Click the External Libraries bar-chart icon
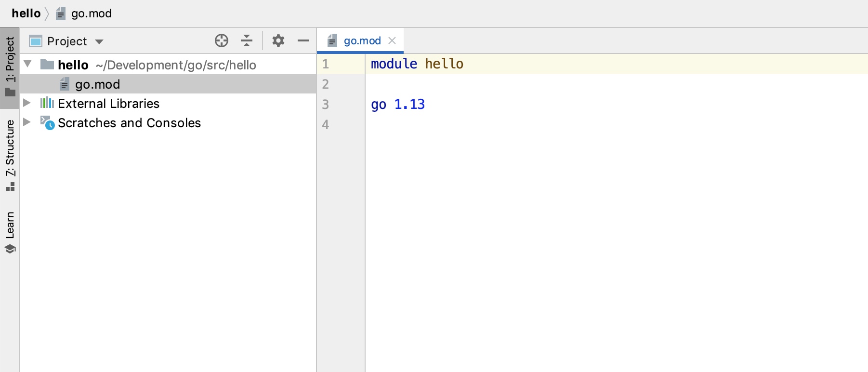The height and width of the screenshot is (372, 868). pos(47,103)
